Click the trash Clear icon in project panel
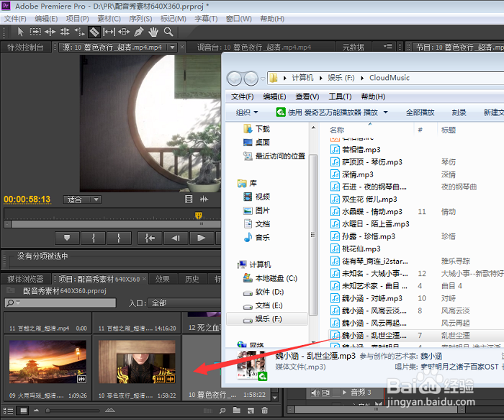 click(x=264, y=411)
